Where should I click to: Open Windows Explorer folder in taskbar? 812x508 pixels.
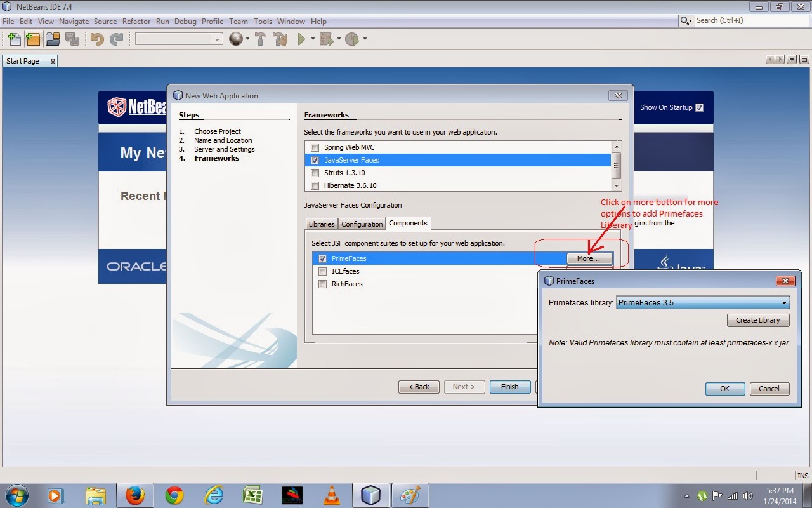pyautogui.click(x=95, y=495)
